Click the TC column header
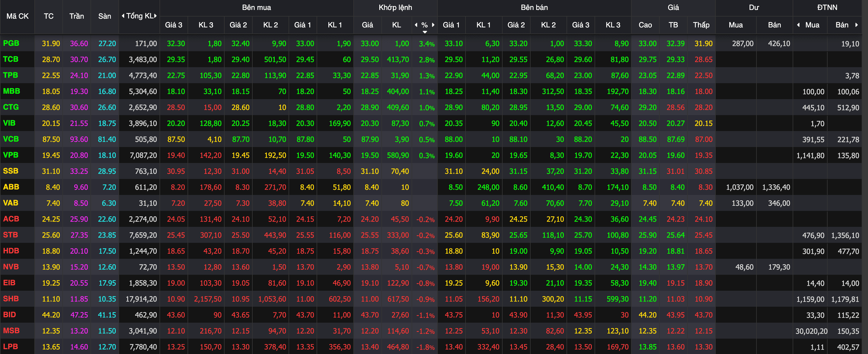The width and height of the screenshot is (868, 354). (x=49, y=16)
